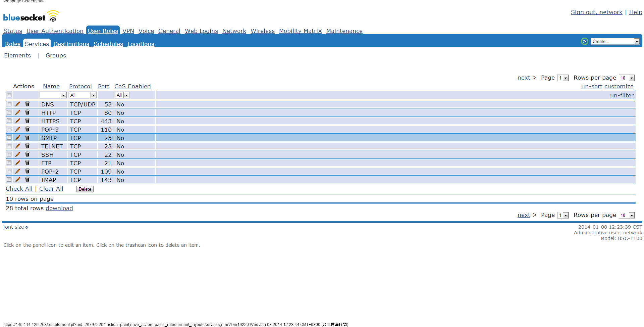Image resolution: width=644 pixels, height=327 pixels.
Task: Delete TELNET using its trashcan icon
Action: point(28,146)
